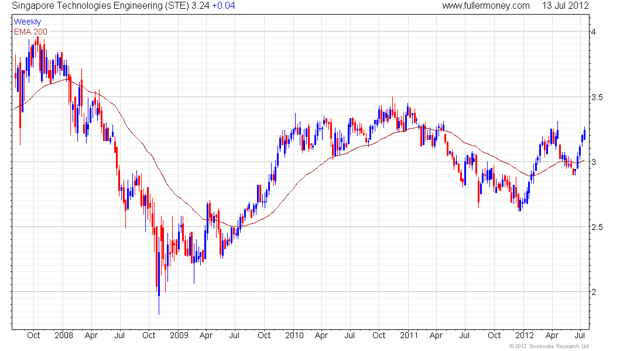The width and height of the screenshot is (644, 351).
Task: Click the final 'Jul' label after 2012
Action: (580, 335)
